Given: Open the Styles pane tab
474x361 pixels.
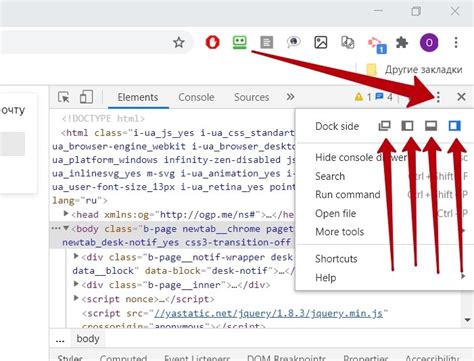Looking at the screenshot, I should click(70, 358).
